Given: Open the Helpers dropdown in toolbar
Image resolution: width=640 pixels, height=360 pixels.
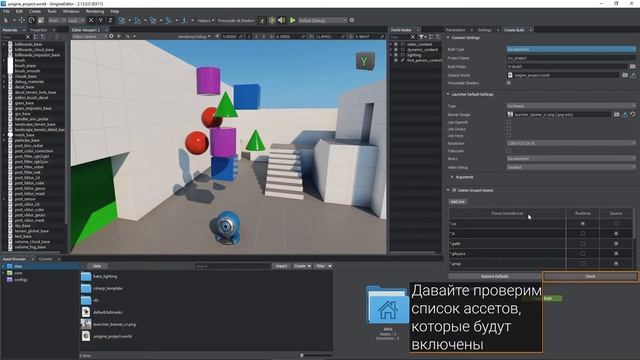Looking at the screenshot, I should (206, 20).
